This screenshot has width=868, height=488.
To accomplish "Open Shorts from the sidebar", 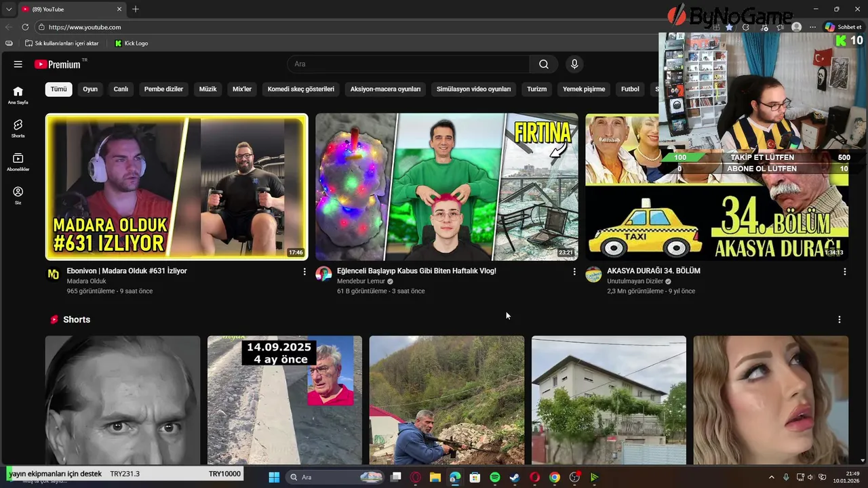I will (18, 129).
